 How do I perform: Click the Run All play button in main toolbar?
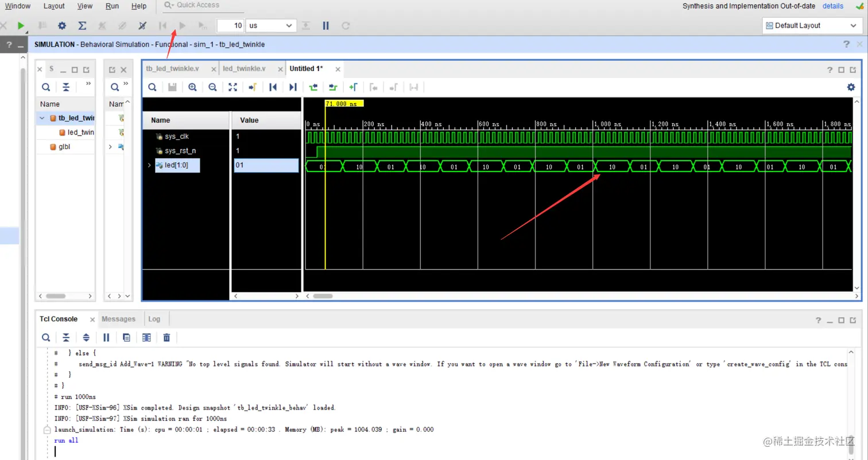click(183, 26)
